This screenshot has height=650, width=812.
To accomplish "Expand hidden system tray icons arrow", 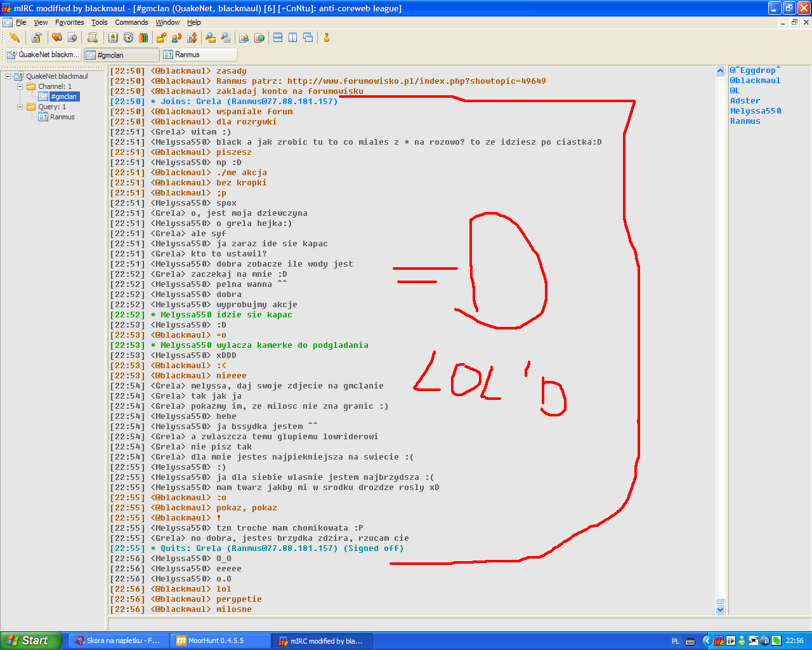I will (x=706, y=640).
